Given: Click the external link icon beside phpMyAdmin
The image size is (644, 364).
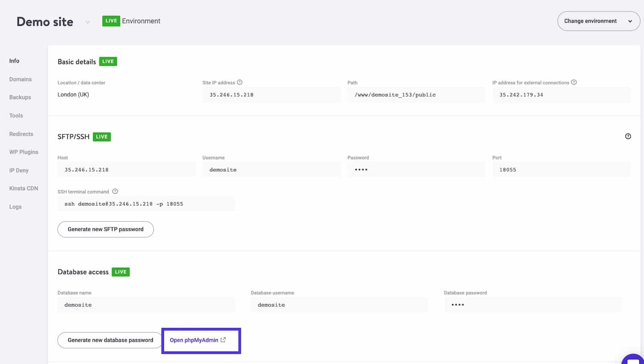Looking at the screenshot, I should point(223,340).
